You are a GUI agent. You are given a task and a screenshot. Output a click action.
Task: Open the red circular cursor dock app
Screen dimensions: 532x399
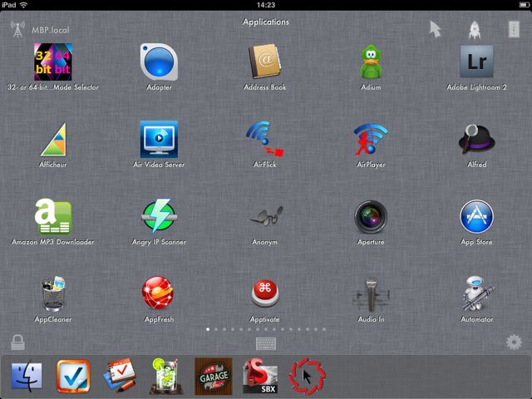point(307,377)
